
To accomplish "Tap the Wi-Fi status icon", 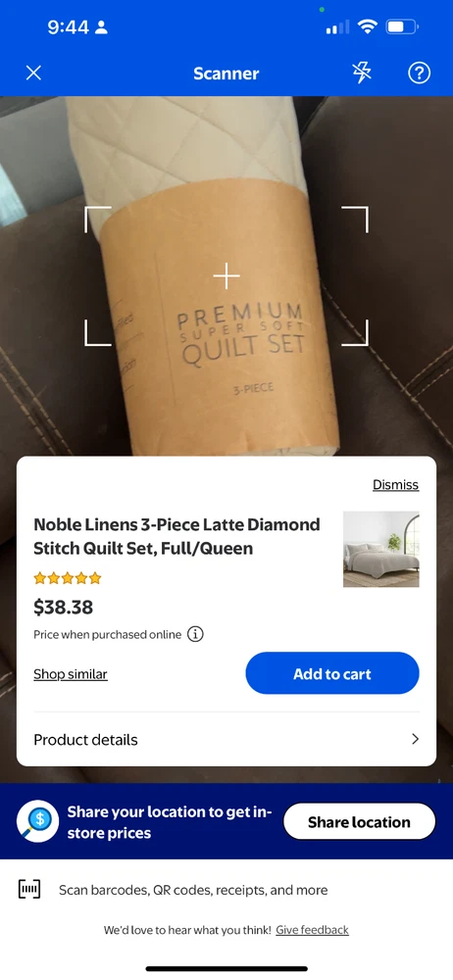I will pyautogui.click(x=368, y=26).
